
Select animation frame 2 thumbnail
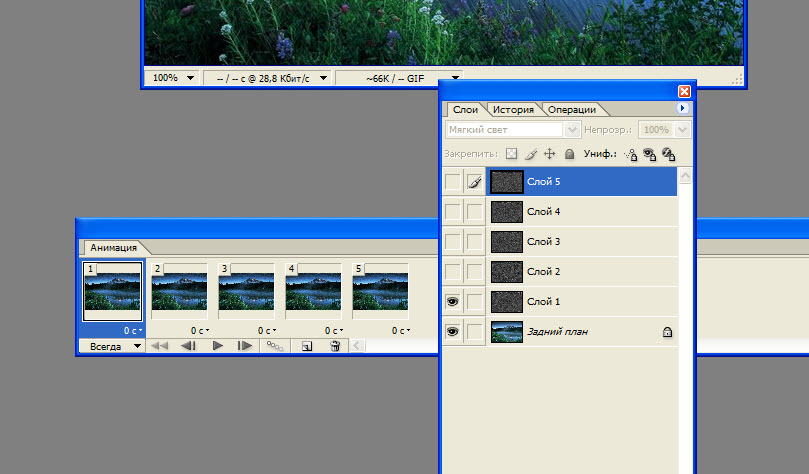point(180,292)
